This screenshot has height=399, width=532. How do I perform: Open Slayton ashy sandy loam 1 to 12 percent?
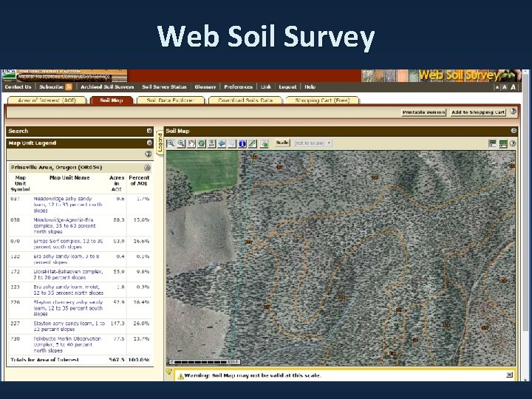(69, 326)
